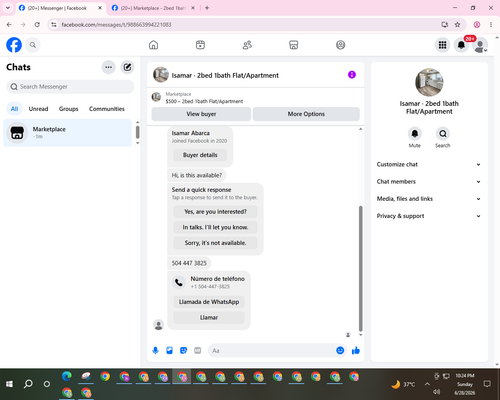Select the Groups chats filter tab

(68, 109)
